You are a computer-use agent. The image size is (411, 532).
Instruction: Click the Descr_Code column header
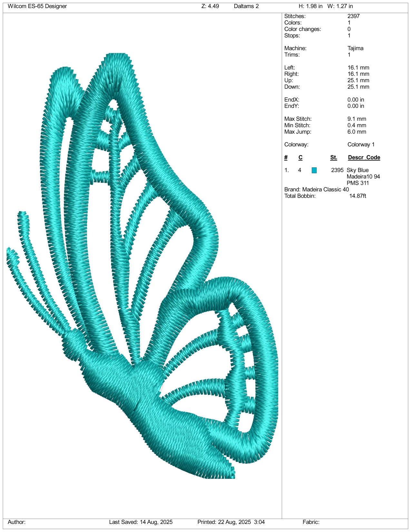click(364, 157)
